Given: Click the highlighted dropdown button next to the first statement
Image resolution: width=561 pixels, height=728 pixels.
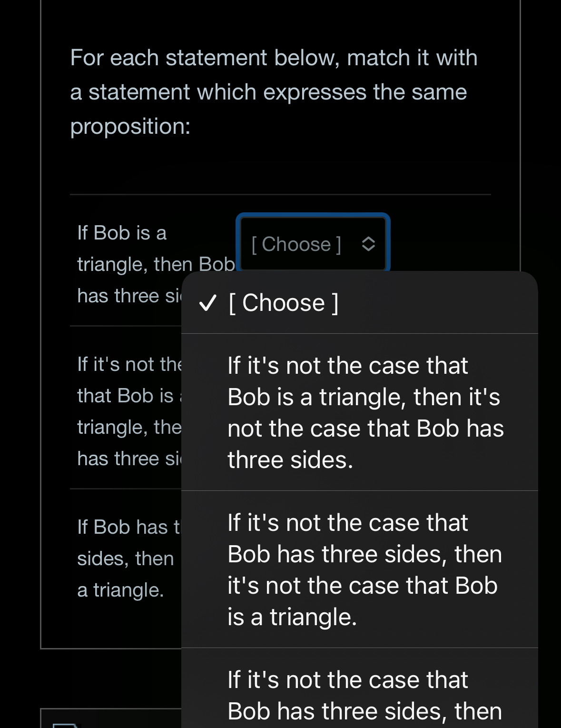Looking at the screenshot, I should tap(313, 243).
